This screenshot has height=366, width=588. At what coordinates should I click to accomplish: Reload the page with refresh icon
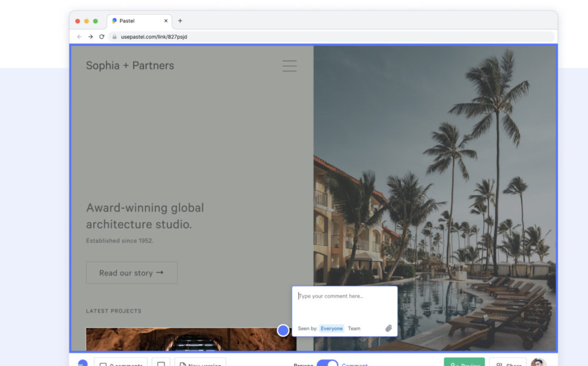pyautogui.click(x=102, y=36)
